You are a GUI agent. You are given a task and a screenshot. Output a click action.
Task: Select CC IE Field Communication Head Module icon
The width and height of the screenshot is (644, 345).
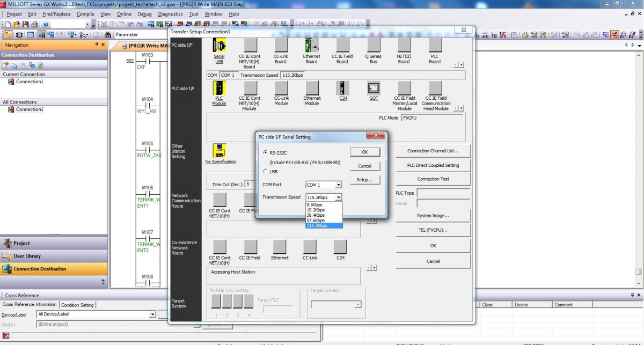pyautogui.click(x=436, y=88)
